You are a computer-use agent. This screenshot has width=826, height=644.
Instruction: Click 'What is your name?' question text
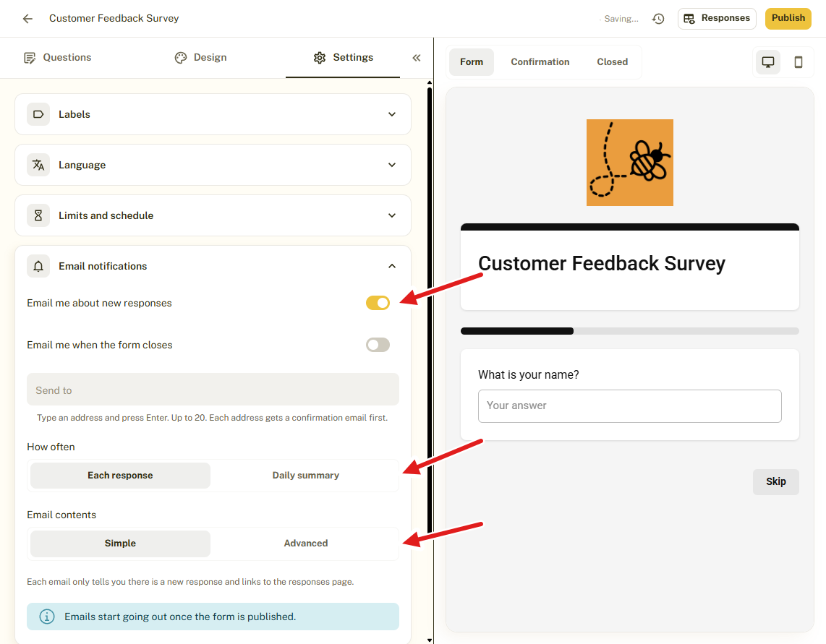pos(529,375)
